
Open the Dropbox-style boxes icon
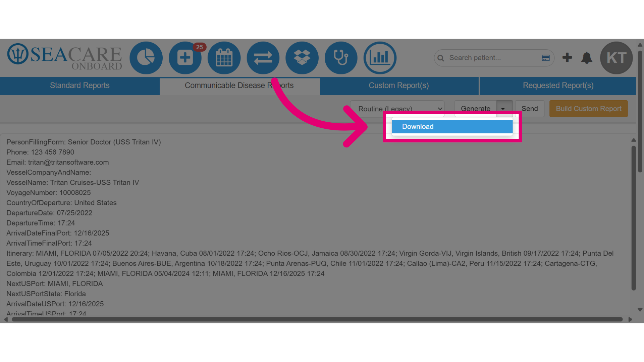click(x=302, y=58)
